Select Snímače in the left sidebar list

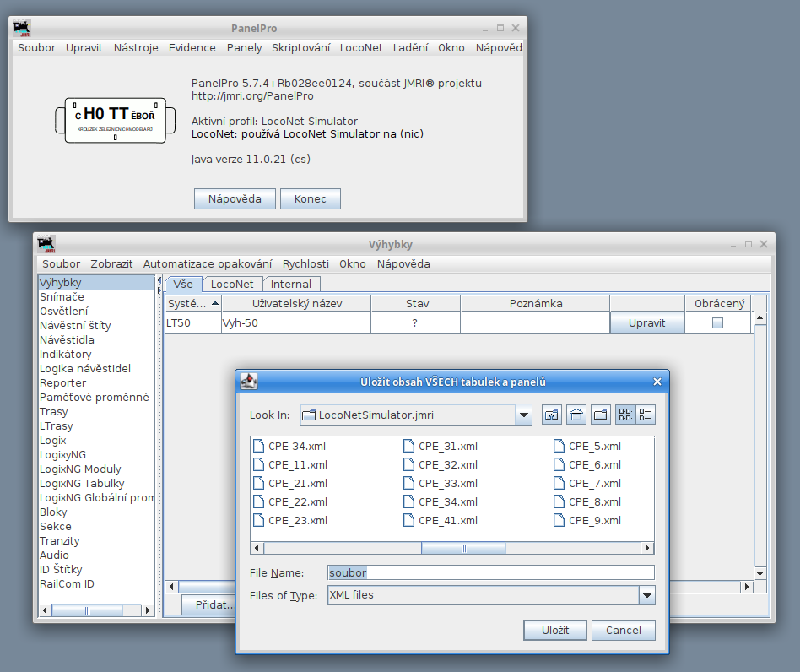pos(62,297)
